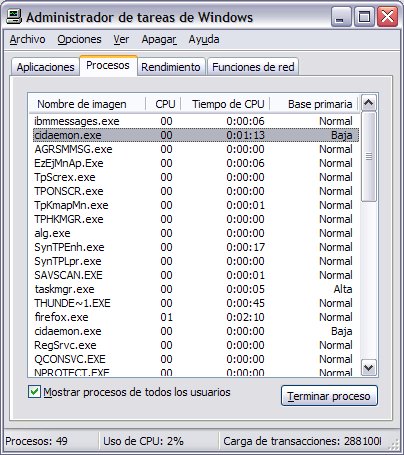Select the TpKmapMn.exe process
The width and height of the screenshot is (404, 455).
(x=196, y=205)
